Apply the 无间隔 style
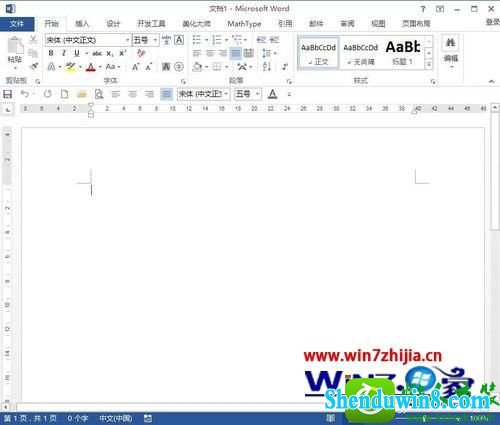The width and height of the screenshot is (500, 425). (x=360, y=53)
